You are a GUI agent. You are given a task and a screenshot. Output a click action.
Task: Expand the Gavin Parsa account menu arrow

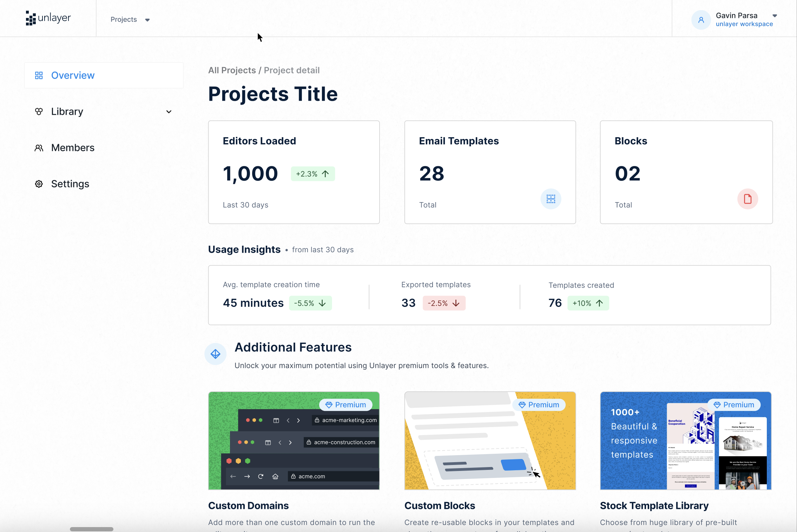[775, 16]
